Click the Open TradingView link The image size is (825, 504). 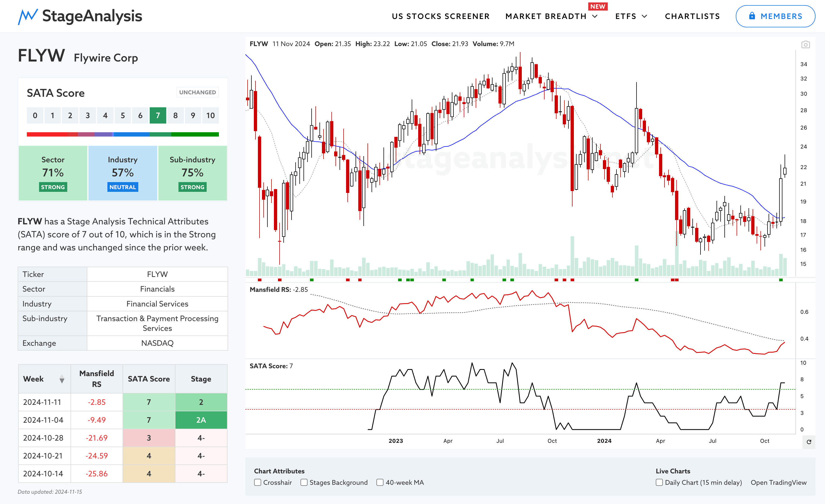point(778,482)
